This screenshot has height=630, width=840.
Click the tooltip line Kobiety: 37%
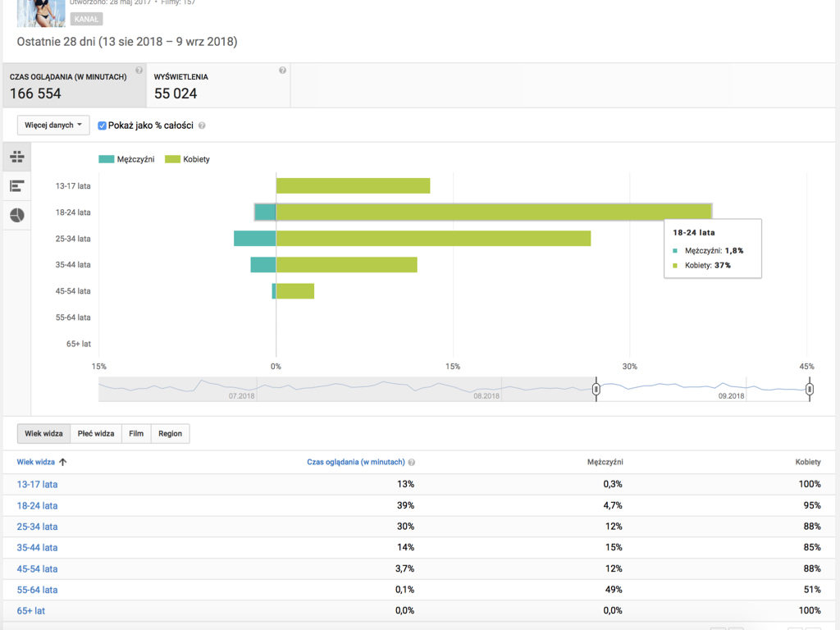pos(707,265)
